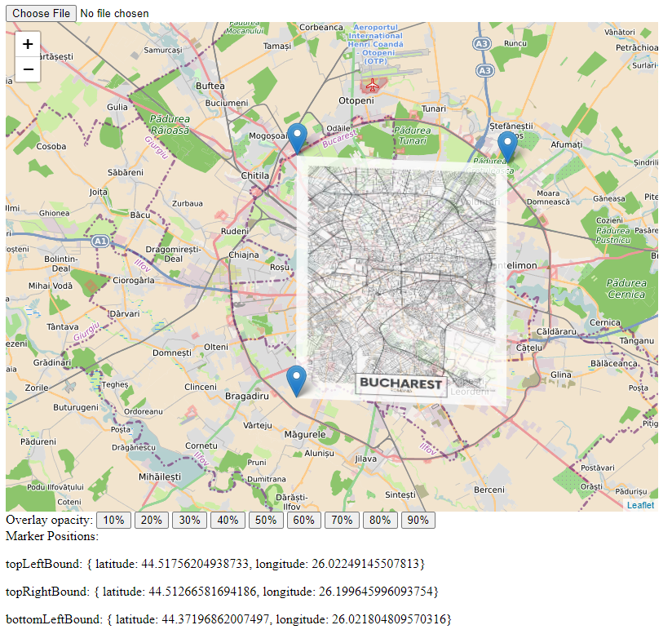Set overlay opacity to 70%

pyautogui.click(x=342, y=521)
